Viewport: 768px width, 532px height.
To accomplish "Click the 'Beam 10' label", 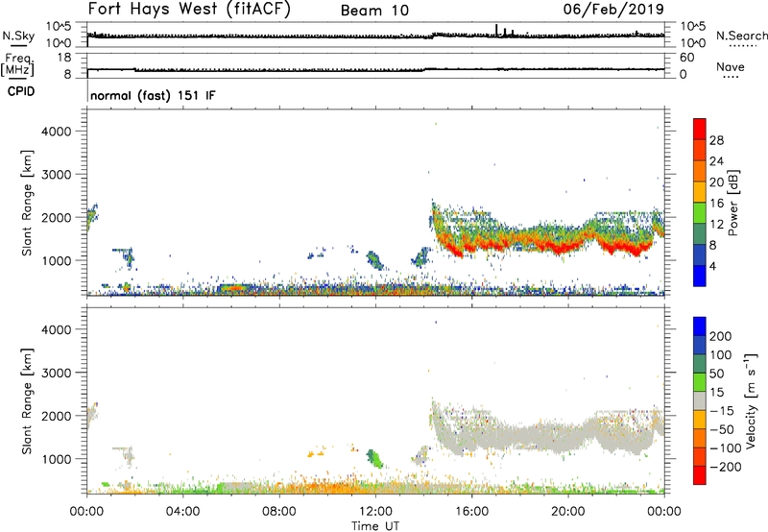I will coord(374,11).
